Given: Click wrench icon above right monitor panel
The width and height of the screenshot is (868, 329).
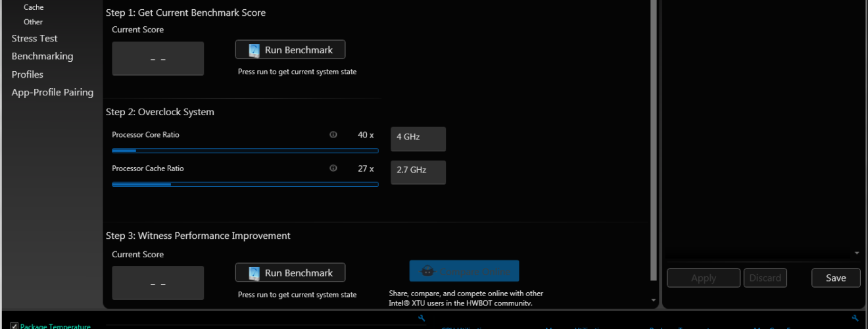Looking at the screenshot, I should point(855,318).
